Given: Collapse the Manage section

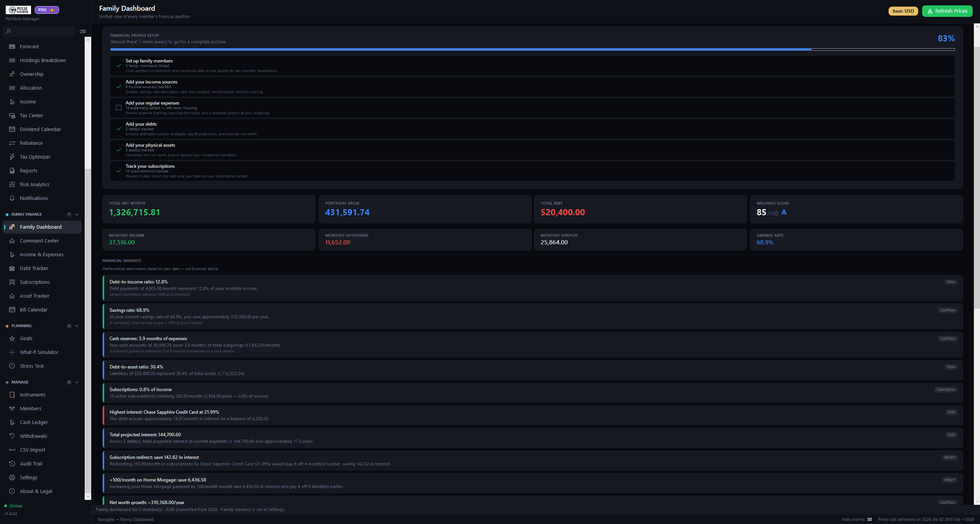Looking at the screenshot, I should coord(77,382).
